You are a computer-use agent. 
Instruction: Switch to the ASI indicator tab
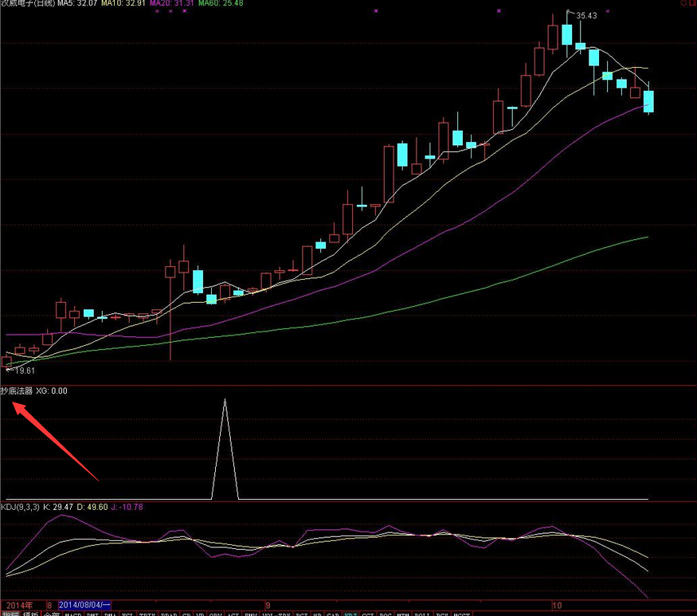click(233, 614)
